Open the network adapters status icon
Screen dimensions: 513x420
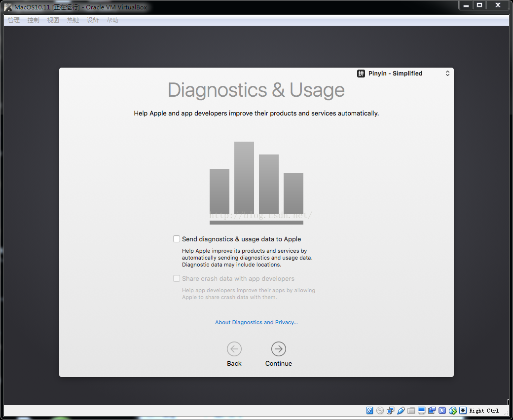(x=390, y=410)
